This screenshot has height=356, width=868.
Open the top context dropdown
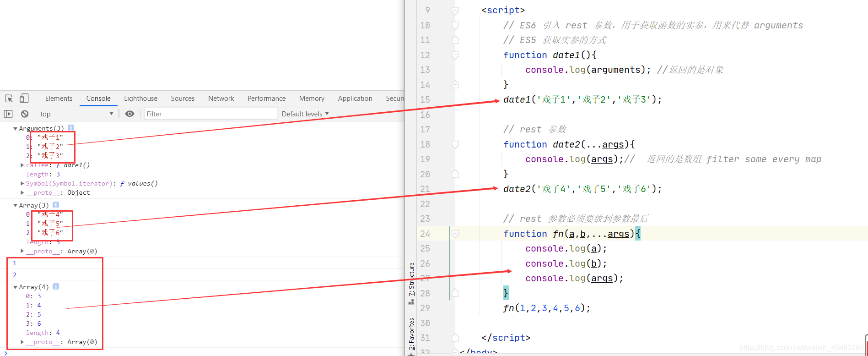(x=76, y=114)
